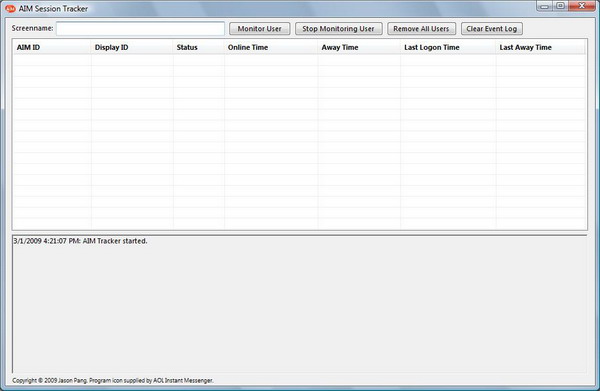Sort by the Online Time column header
The height and width of the screenshot is (391, 600).
coord(271,47)
